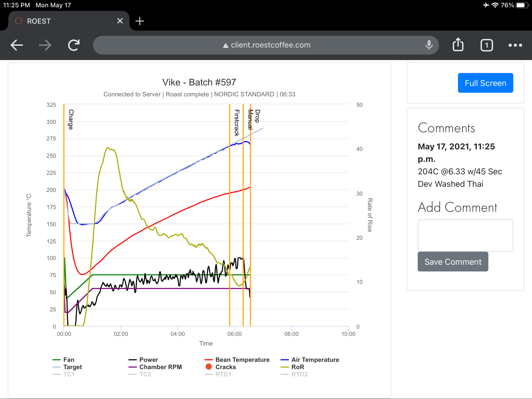Click the Save Comment button
532x399 pixels.
click(453, 262)
